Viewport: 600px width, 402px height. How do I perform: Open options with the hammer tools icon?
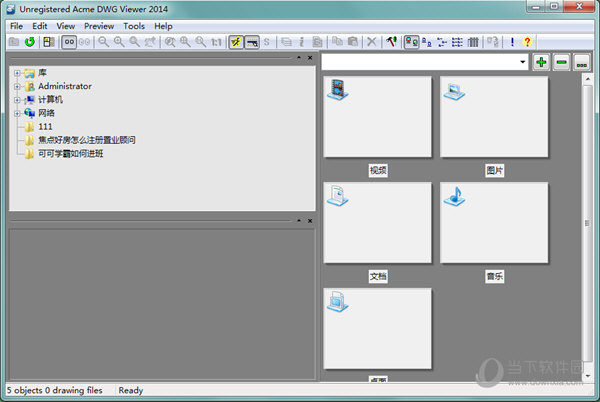(x=391, y=41)
